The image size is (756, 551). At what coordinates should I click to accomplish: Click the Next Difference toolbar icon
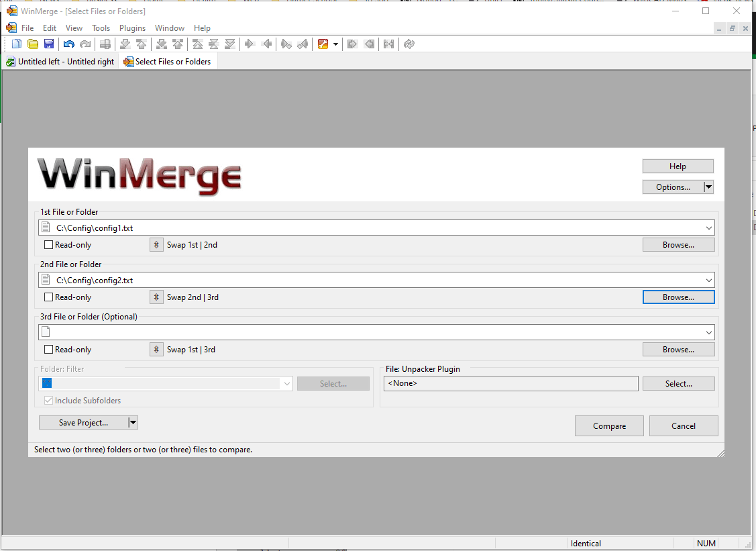pyautogui.click(x=125, y=44)
